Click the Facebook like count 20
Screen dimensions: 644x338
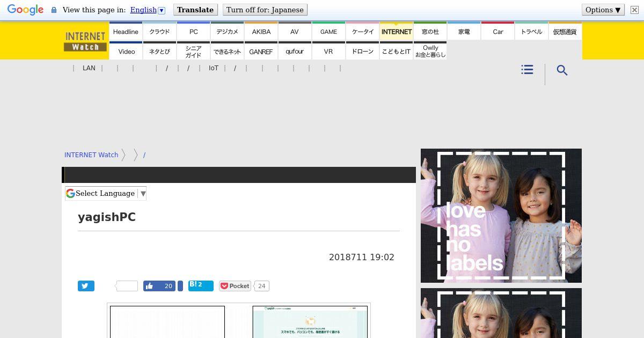coord(168,286)
